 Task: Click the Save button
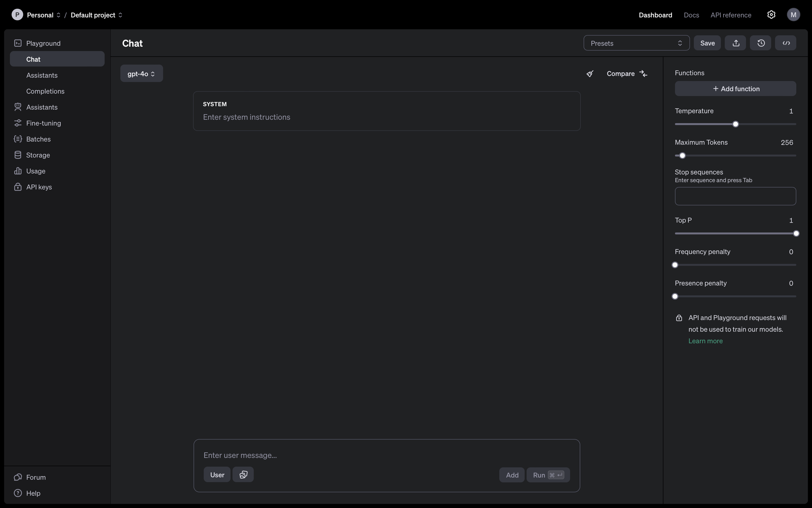[707, 43]
